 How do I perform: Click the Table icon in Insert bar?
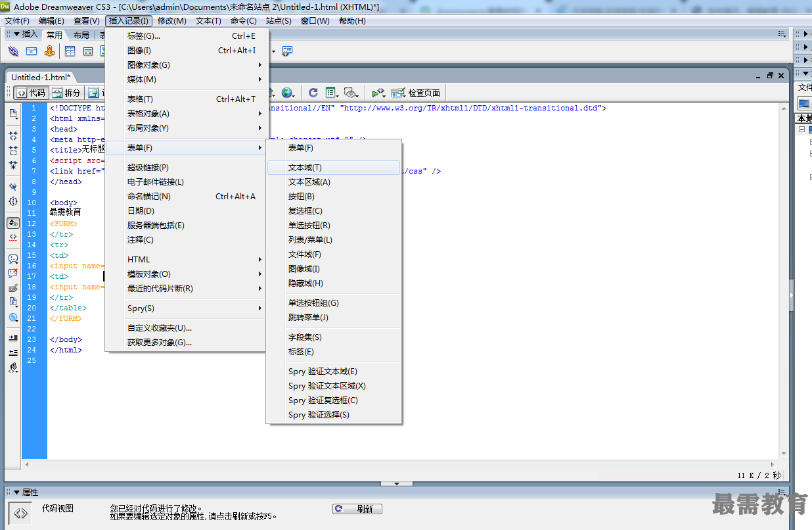tap(70, 51)
